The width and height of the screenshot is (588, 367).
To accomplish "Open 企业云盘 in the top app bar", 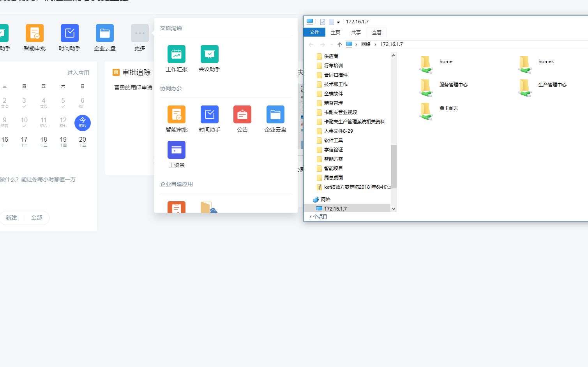I will click(105, 38).
